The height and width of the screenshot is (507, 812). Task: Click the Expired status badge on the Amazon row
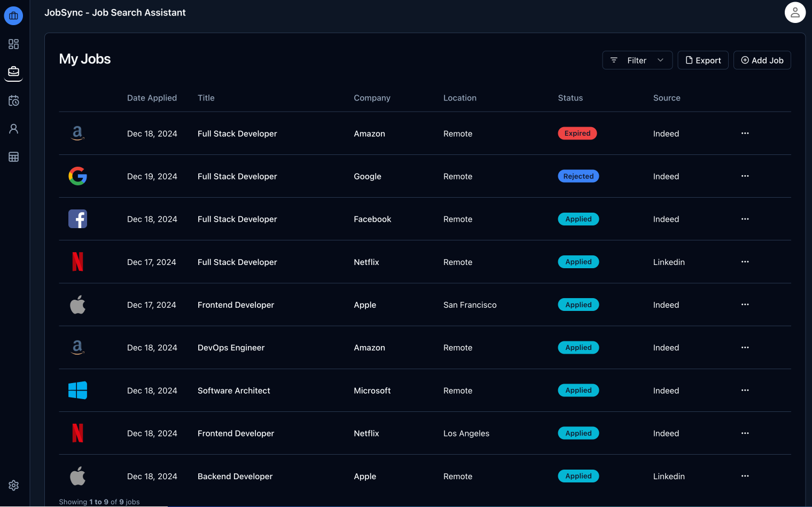click(x=577, y=133)
